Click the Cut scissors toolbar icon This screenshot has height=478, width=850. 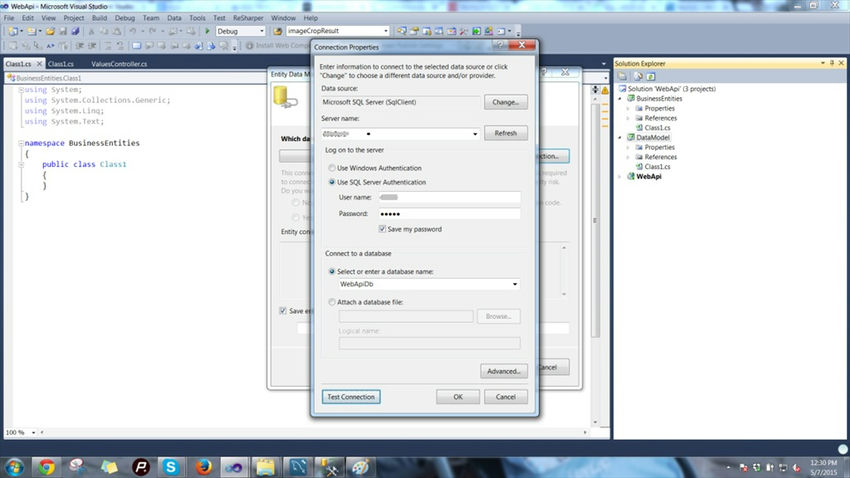(x=91, y=31)
